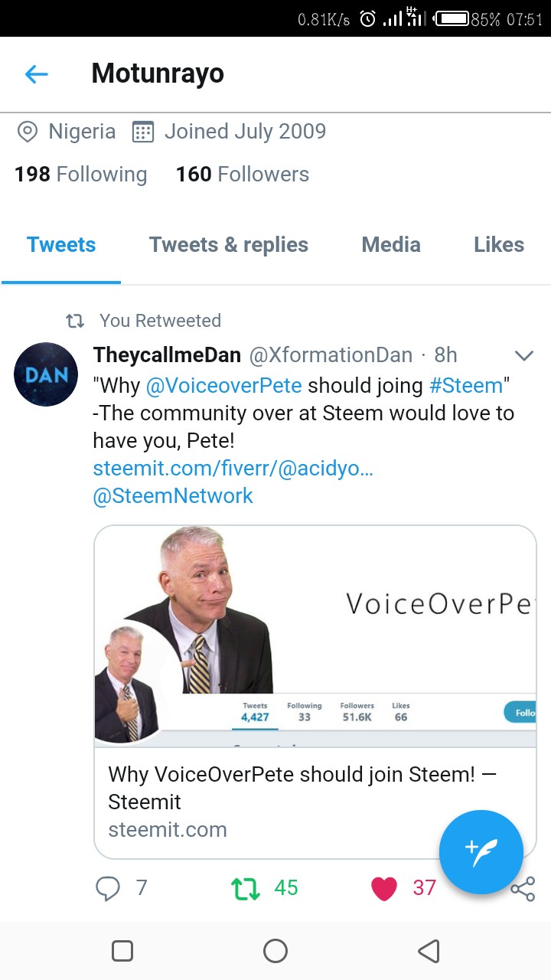The image size is (551, 980).
Task: Tap the reply speech bubble icon
Action: [x=108, y=888]
